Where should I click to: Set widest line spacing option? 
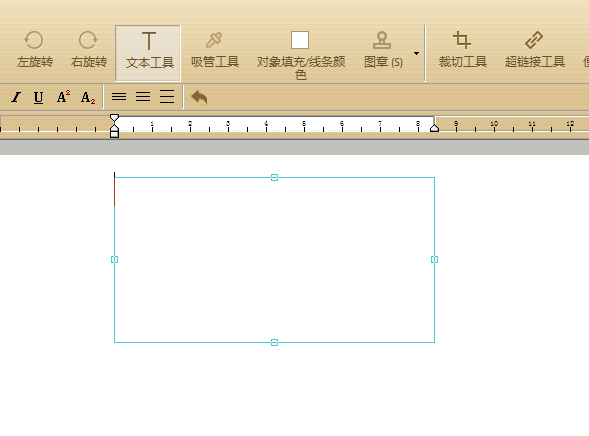pyautogui.click(x=167, y=97)
